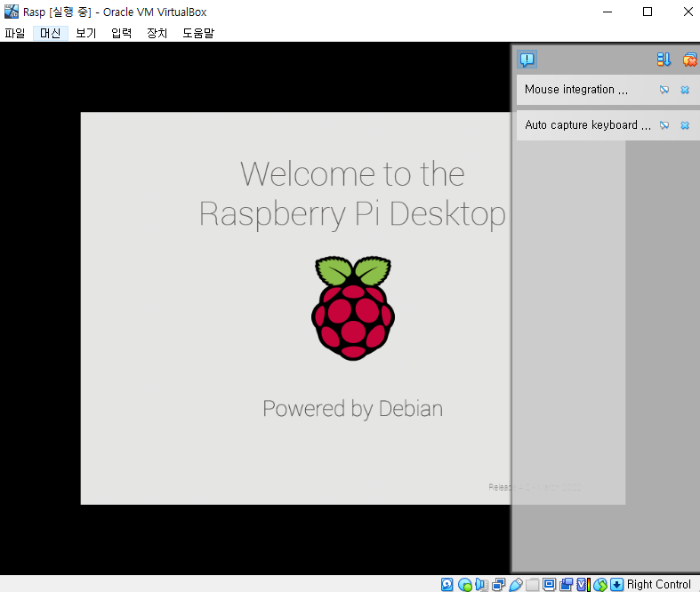
Task: Click the keyboard capture arrow status icon
Action: click(616, 584)
